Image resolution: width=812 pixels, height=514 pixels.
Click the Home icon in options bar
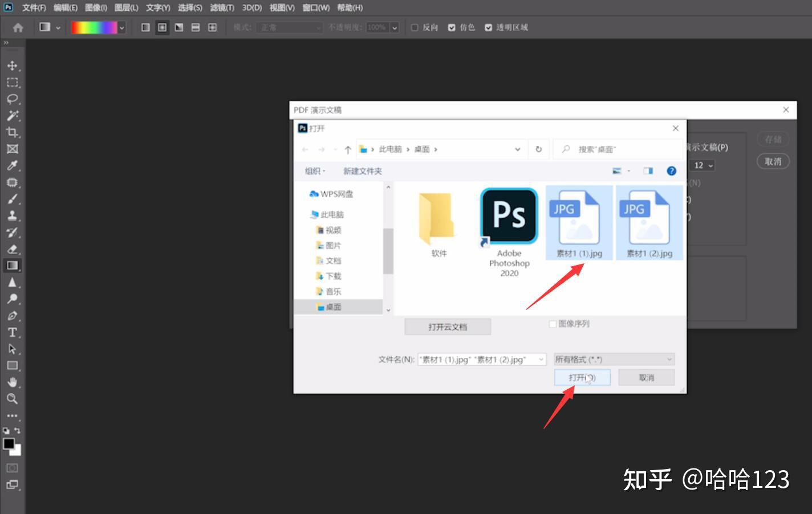pos(18,27)
